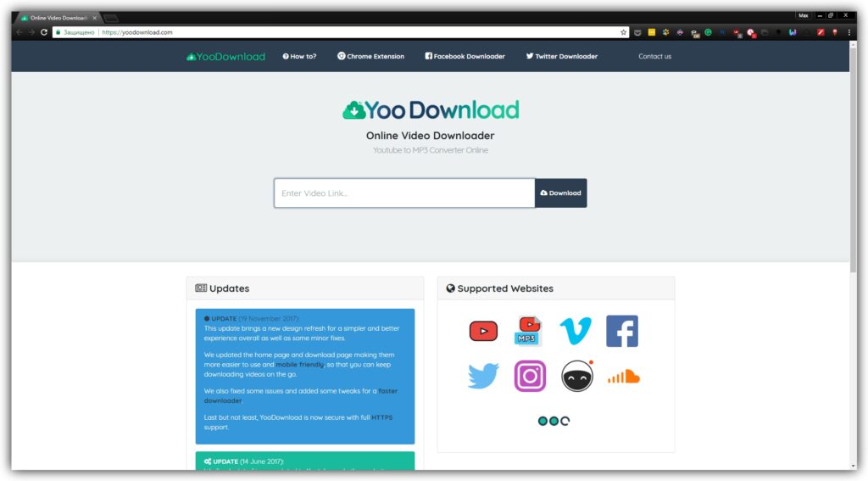Click the Online Video Downloader subtitle
Screen dimensions: 868x481
[430, 136]
